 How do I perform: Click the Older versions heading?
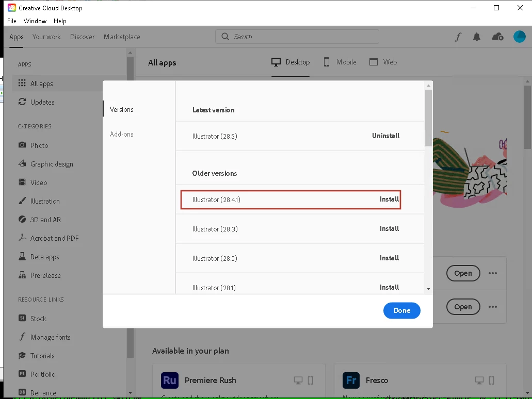click(215, 173)
